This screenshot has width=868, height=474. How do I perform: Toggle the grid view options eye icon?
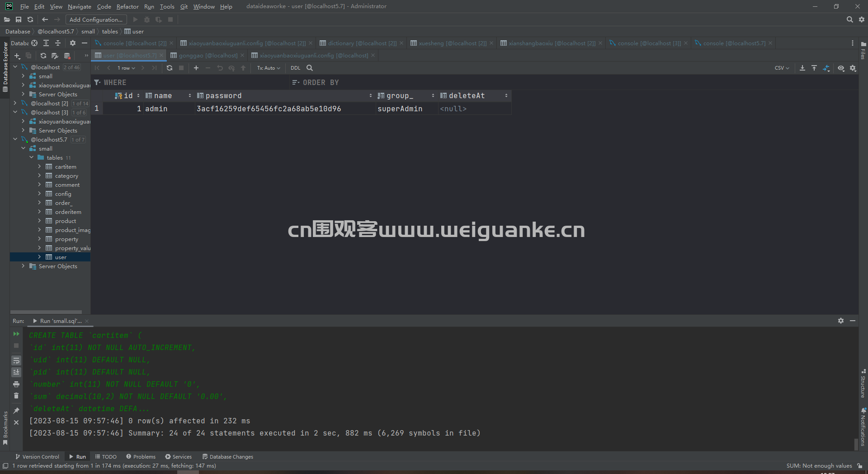841,68
